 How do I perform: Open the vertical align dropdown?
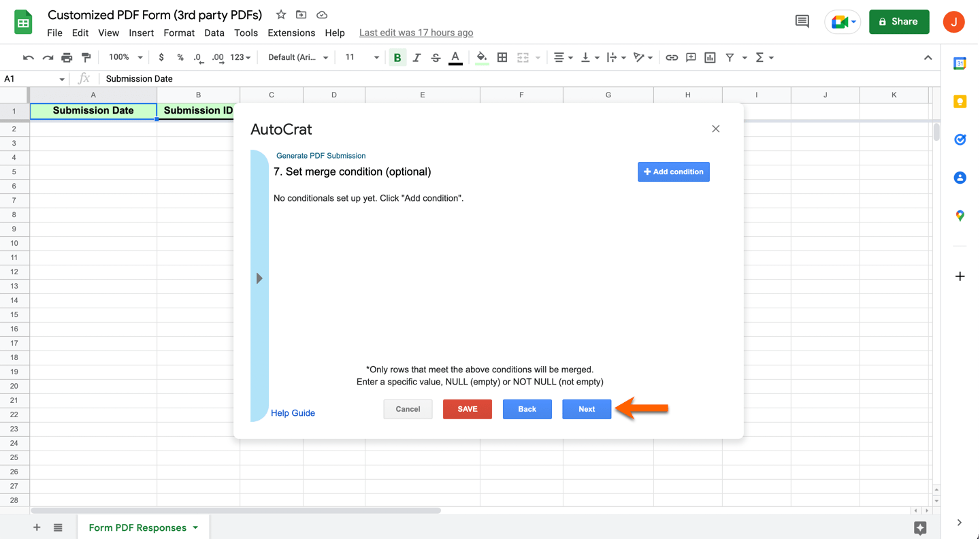[x=589, y=58]
